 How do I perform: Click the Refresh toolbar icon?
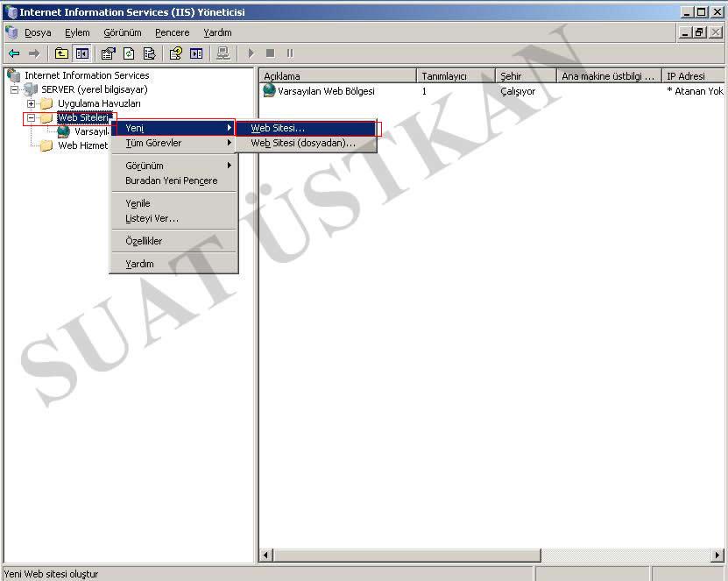[129, 53]
